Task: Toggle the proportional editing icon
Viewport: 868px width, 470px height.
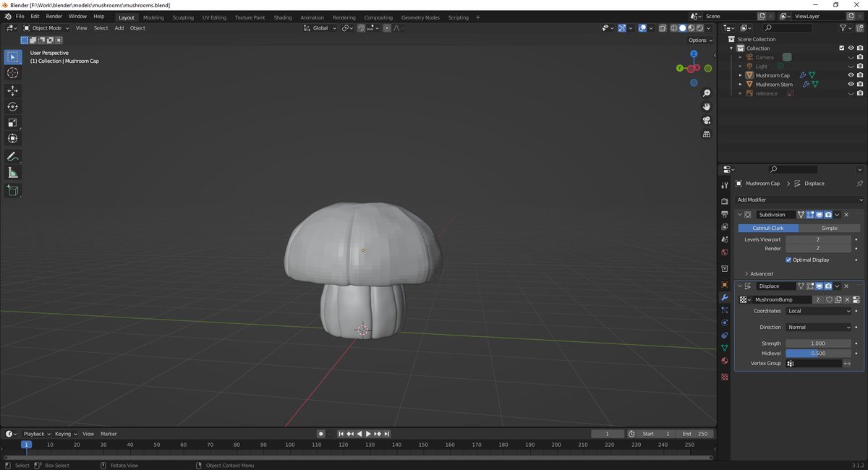Action: coord(387,28)
